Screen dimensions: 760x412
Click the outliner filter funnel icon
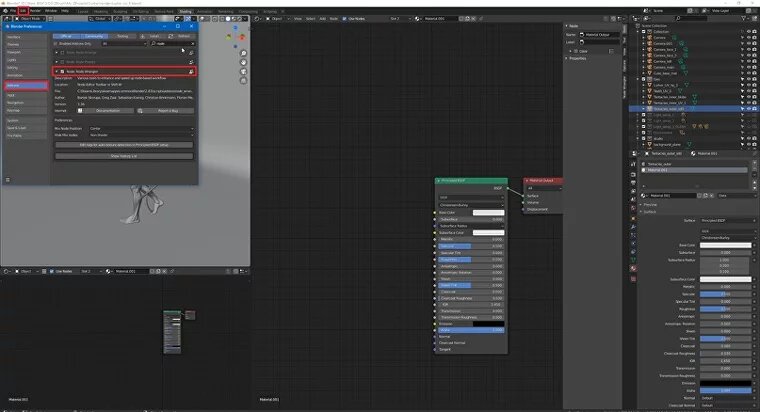pos(744,18)
